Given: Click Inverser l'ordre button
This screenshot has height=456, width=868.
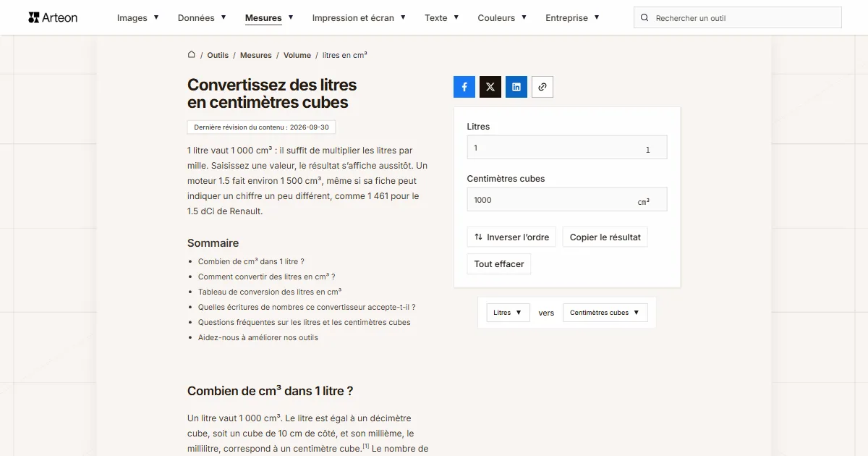Looking at the screenshot, I should [x=511, y=237].
